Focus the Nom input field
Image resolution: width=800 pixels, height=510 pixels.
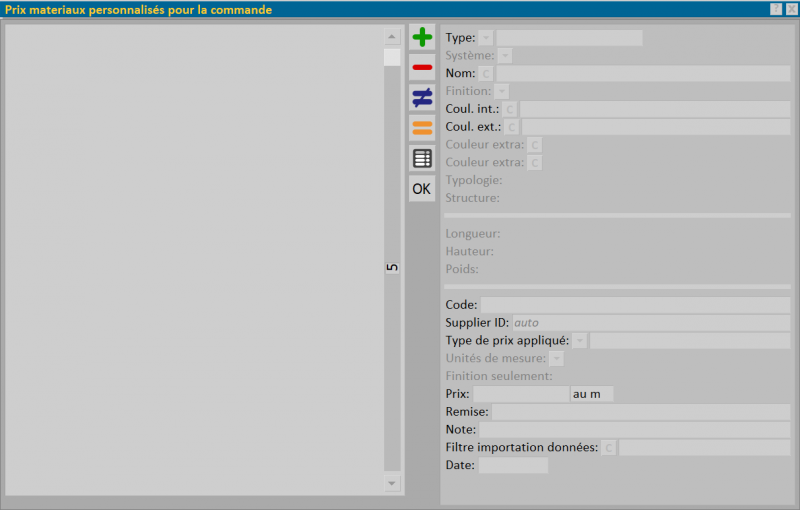pos(643,73)
